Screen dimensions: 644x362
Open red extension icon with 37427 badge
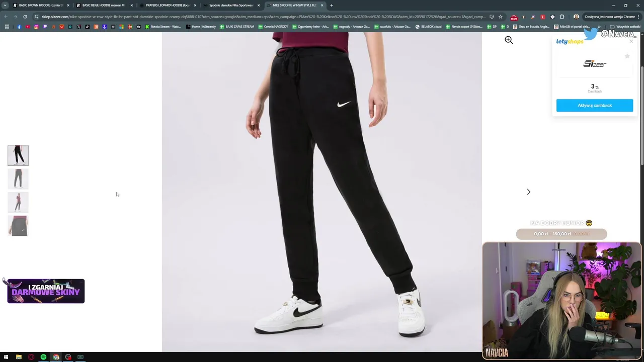514,17
